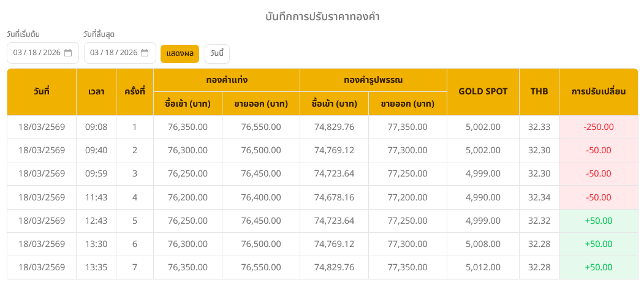Screen dimensions: 644x285
Task: Select the 09:08 time cell
Action: pos(96,127)
